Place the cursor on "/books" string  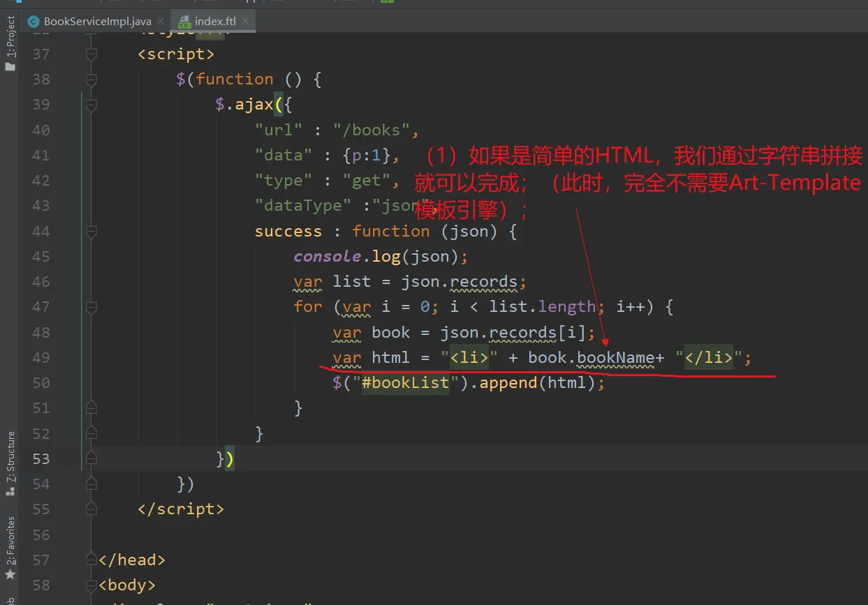point(372,130)
